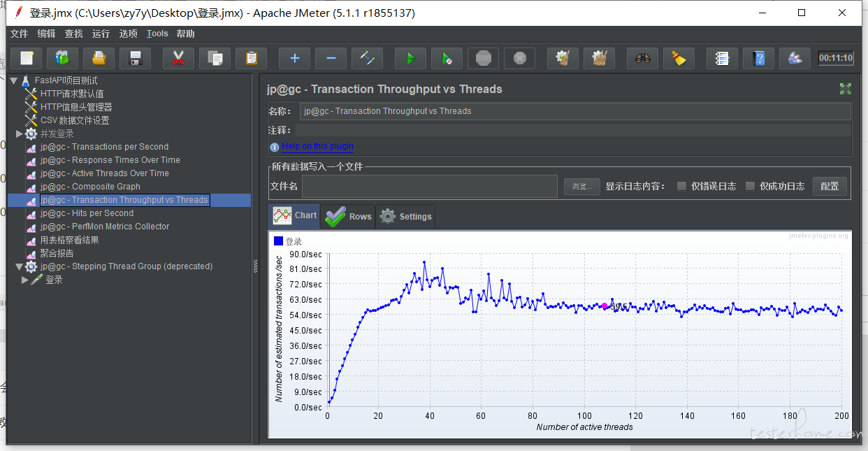Expand the 登录 sampler node

click(25, 280)
